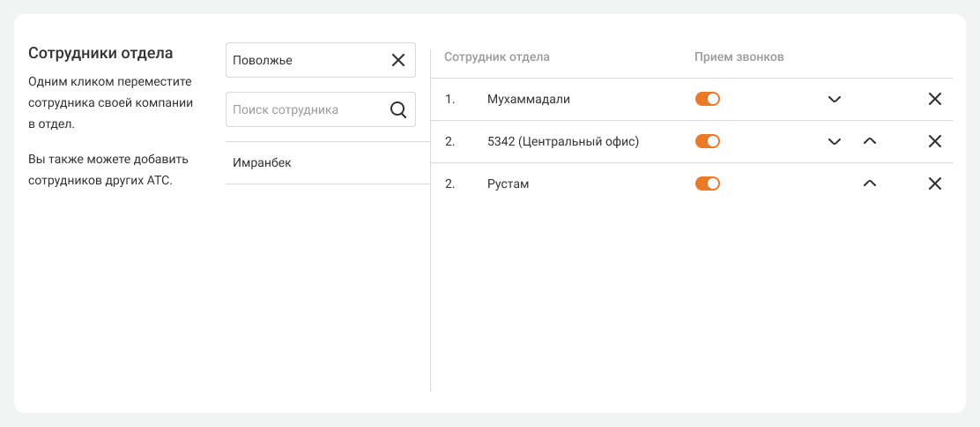The width and height of the screenshot is (980, 427).
Task: Move Рустам up in the list
Action: pyautogui.click(x=870, y=184)
